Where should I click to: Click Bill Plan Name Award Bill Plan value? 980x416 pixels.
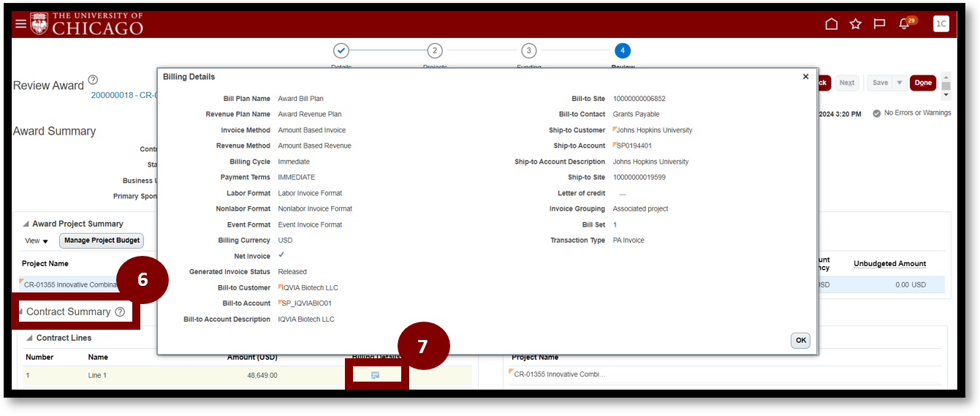[x=300, y=99]
